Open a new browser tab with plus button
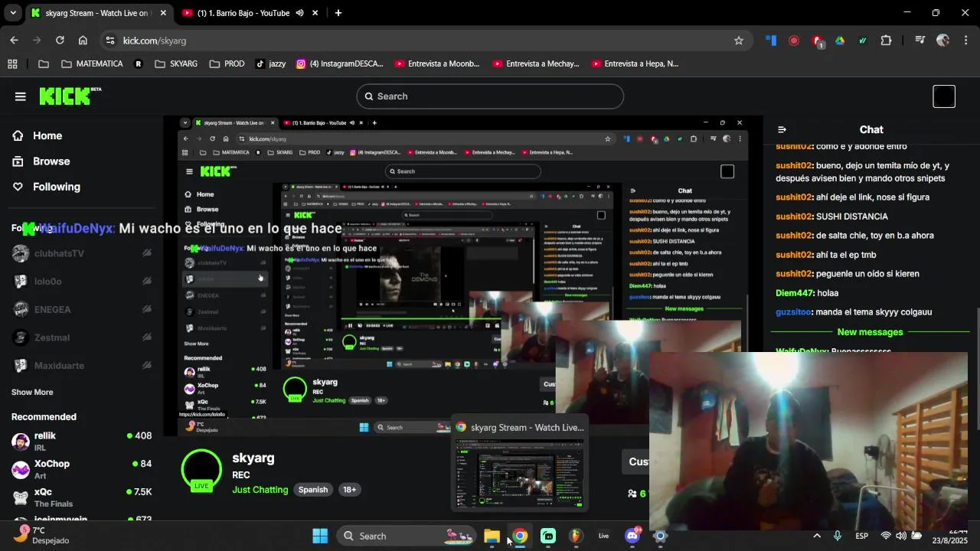Image resolution: width=980 pixels, height=551 pixels. pos(338,13)
